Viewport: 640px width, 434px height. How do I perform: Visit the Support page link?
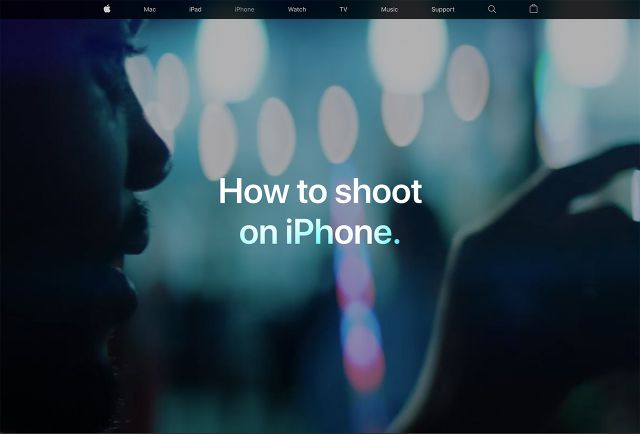click(x=443, y=9)
